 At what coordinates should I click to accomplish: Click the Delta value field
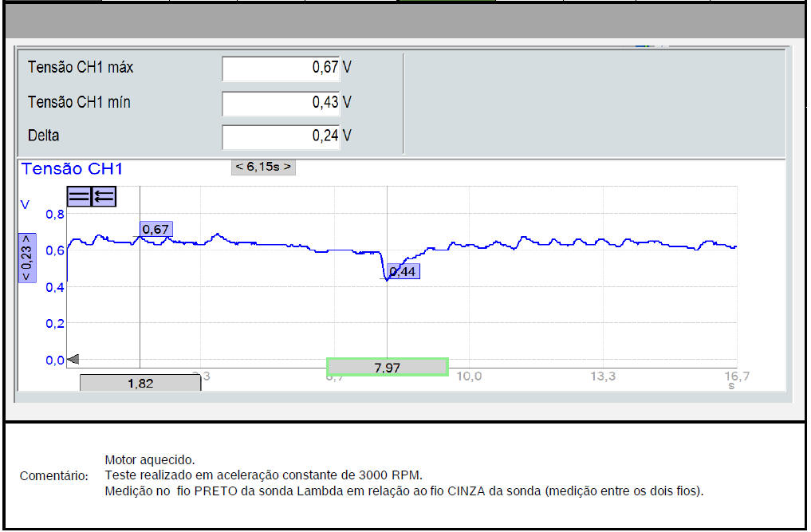click(x=281, y=136)
